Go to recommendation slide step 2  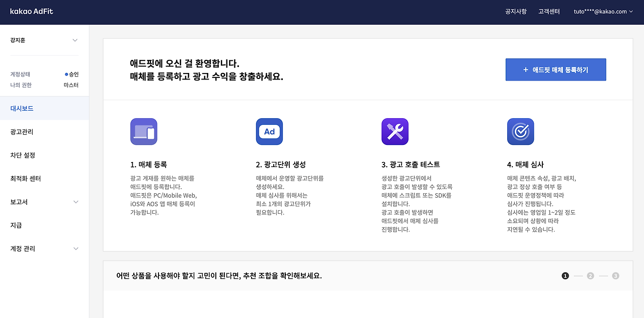590,276
